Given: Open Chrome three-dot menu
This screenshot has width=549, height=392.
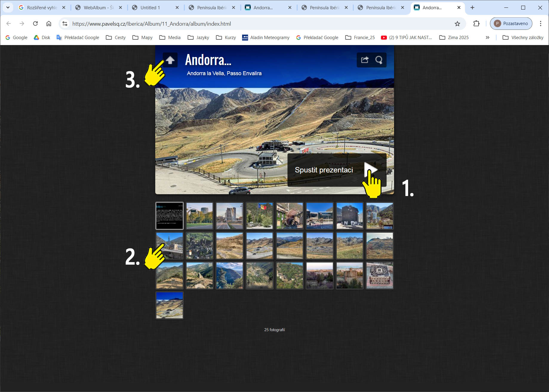Looking at the screenshot, I should point(540,24).
